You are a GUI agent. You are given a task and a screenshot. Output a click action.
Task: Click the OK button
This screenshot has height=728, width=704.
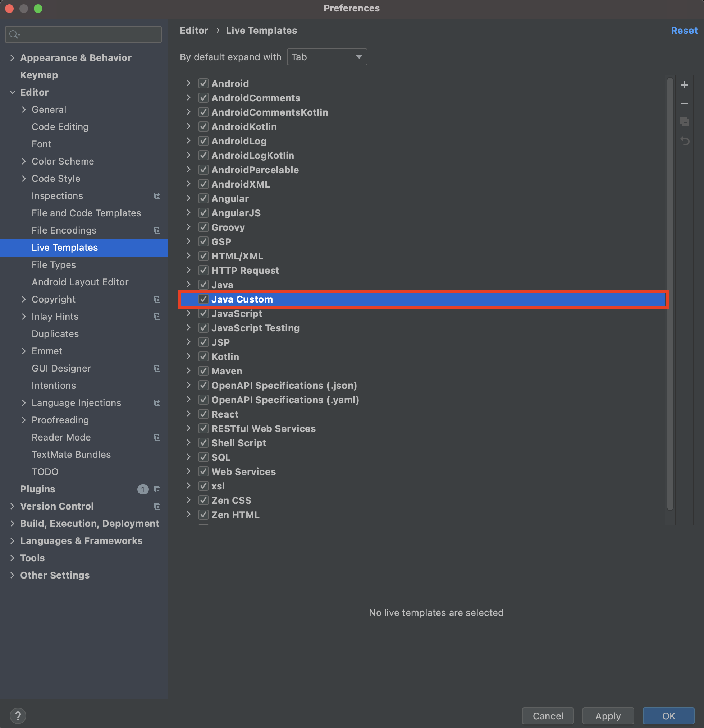pos(668,716)
